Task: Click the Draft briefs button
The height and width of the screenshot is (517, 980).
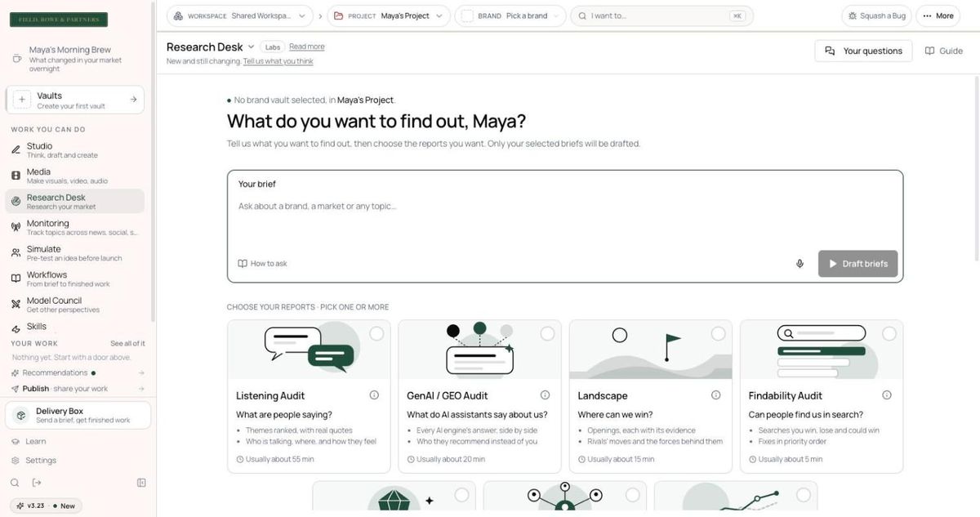Action: (x=857, y=264)
